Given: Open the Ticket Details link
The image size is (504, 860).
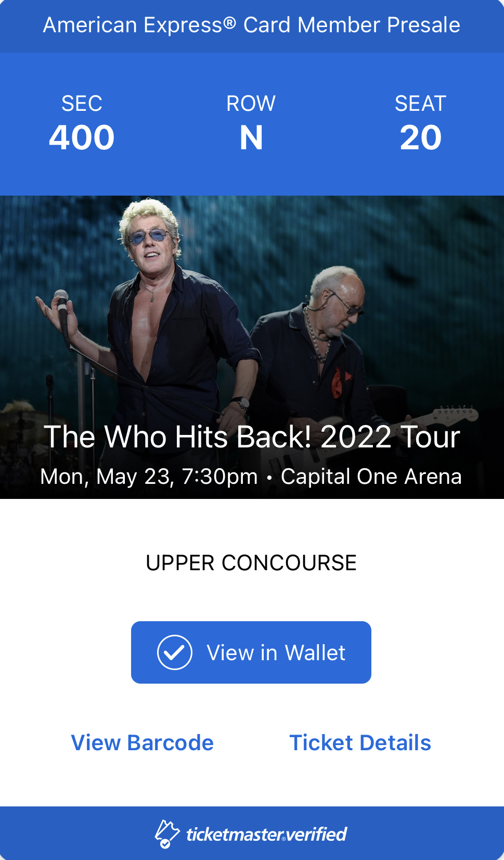Looking at the screenshot, I should point(360,742).
